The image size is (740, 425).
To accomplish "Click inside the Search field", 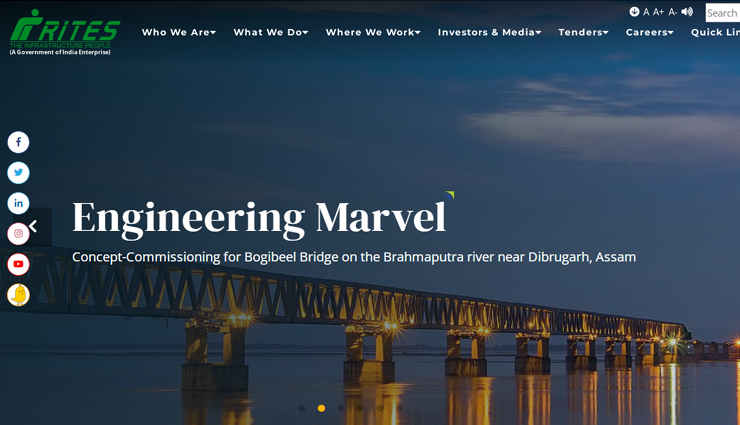I will (723, 13).
